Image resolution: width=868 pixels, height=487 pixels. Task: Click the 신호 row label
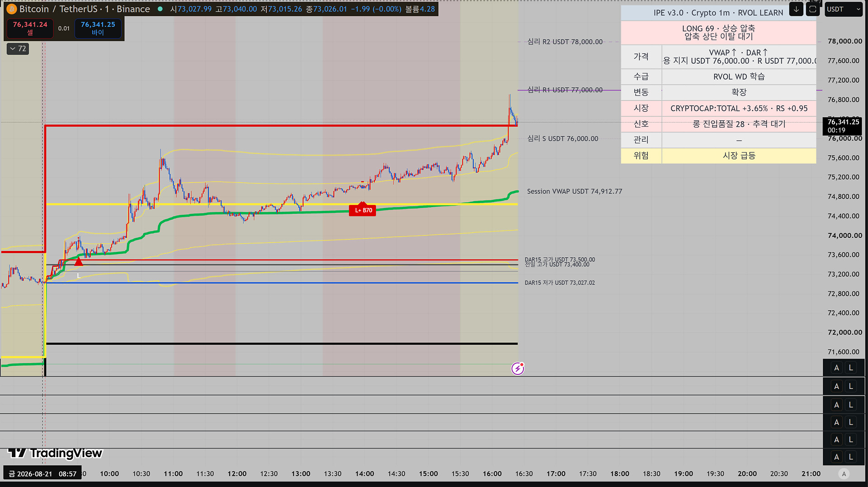(641, 124)
